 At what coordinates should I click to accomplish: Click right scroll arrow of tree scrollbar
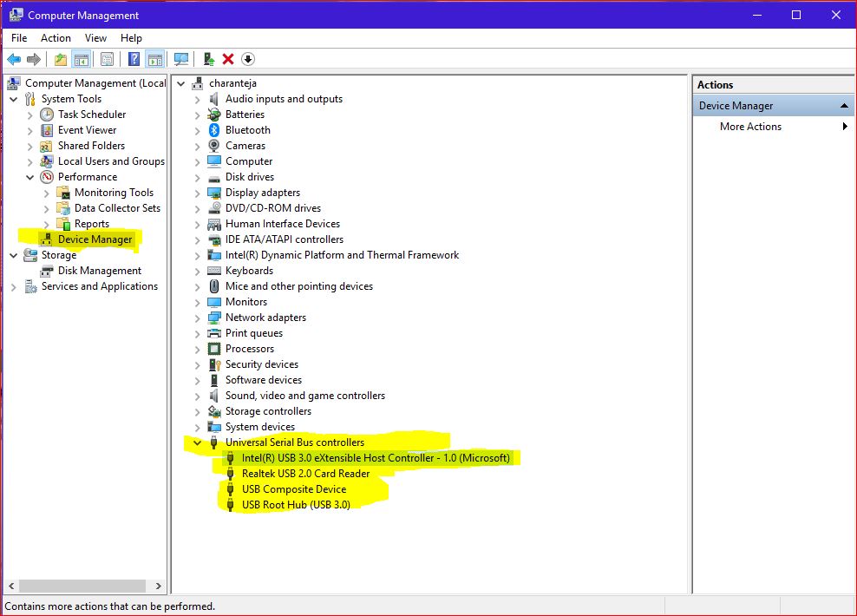click(159, 586)
